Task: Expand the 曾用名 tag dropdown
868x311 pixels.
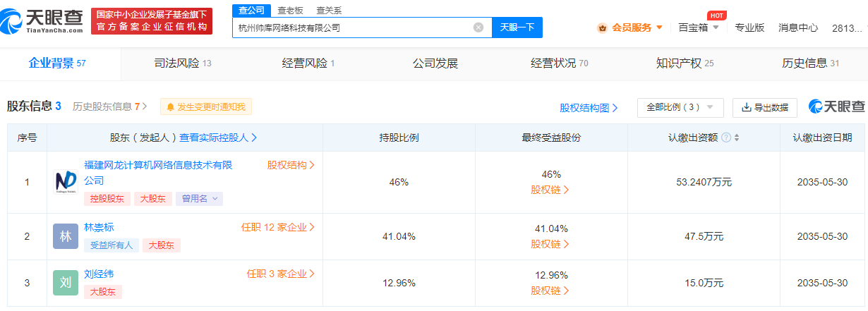Action: point(199,199)
